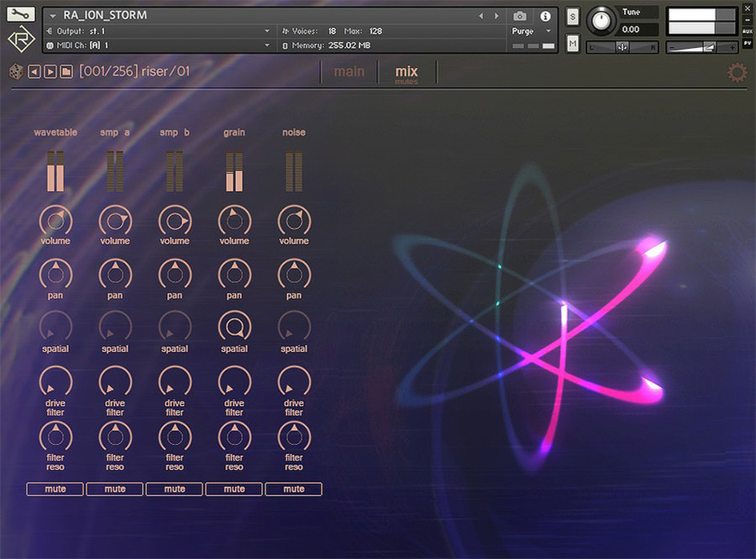Open the settings gear icon
The image size is (756, 559).
point(737,73)
